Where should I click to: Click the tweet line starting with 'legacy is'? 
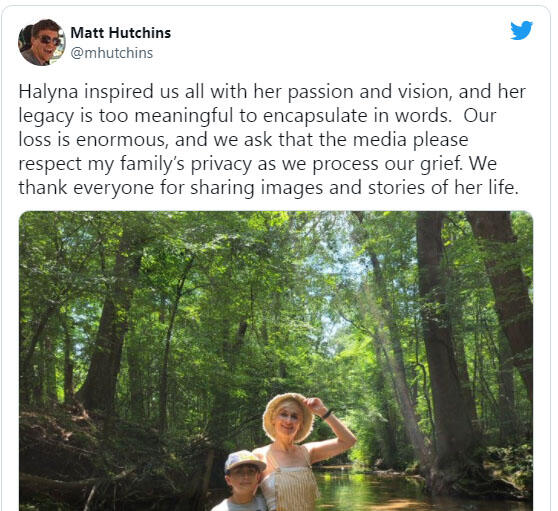[x=257, y=116]
